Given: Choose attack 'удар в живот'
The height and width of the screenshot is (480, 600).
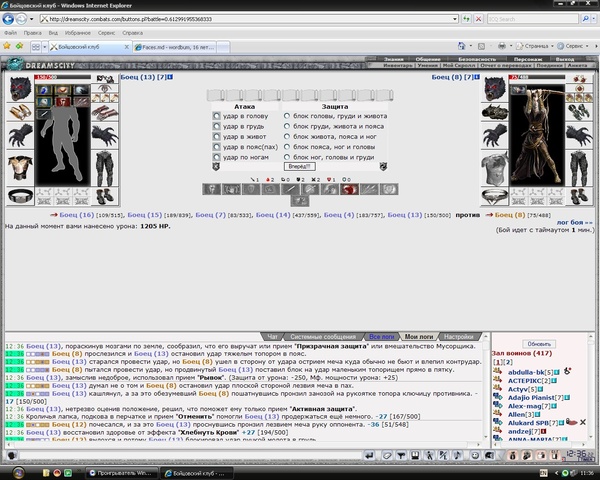Looking at the screenshot, I should pos(217,136).
